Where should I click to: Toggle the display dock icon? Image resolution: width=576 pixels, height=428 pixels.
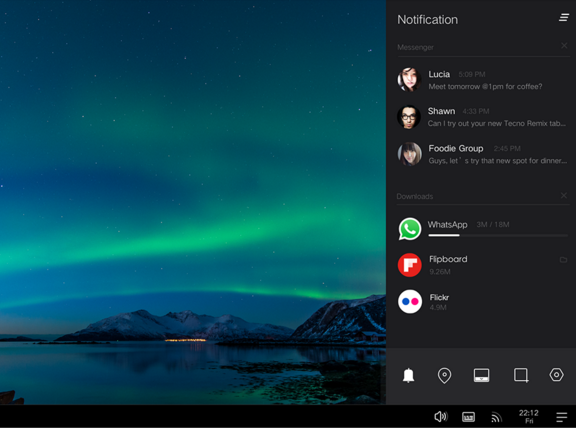point(481,375)
